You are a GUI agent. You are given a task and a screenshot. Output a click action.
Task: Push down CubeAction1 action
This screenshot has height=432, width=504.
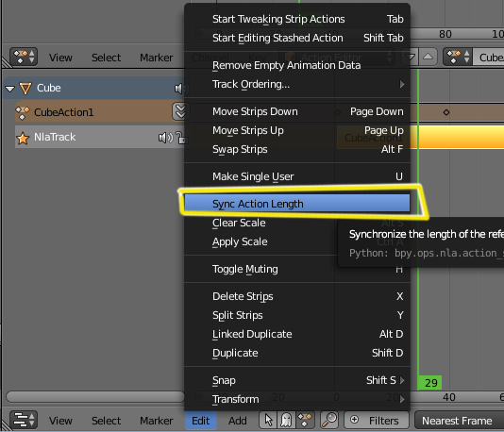coord(180,111)
